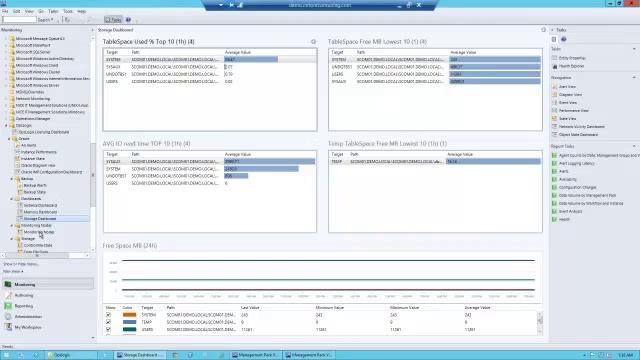
Task: Open the File menu
Action: (x=5, y=11)
